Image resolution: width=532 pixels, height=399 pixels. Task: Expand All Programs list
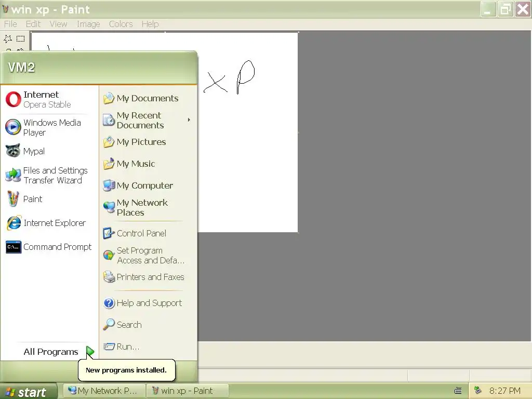pos(58,352)
